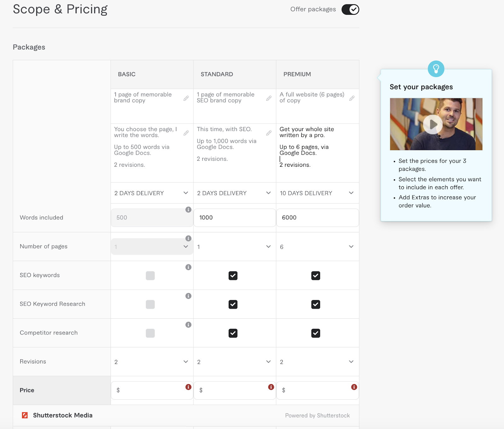
Task: Click the error alert icon in the Basic price field
Action: (188, 386)
